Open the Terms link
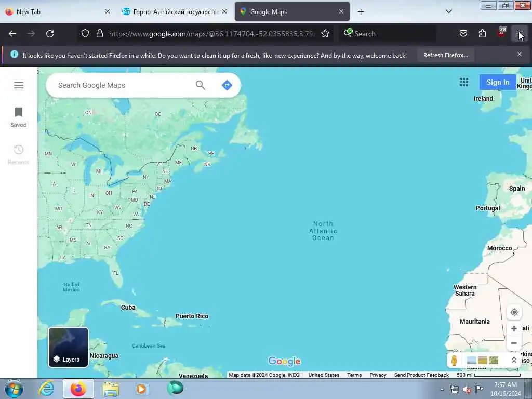The height and width of the screenshot is (399, 532). point(354,375)
